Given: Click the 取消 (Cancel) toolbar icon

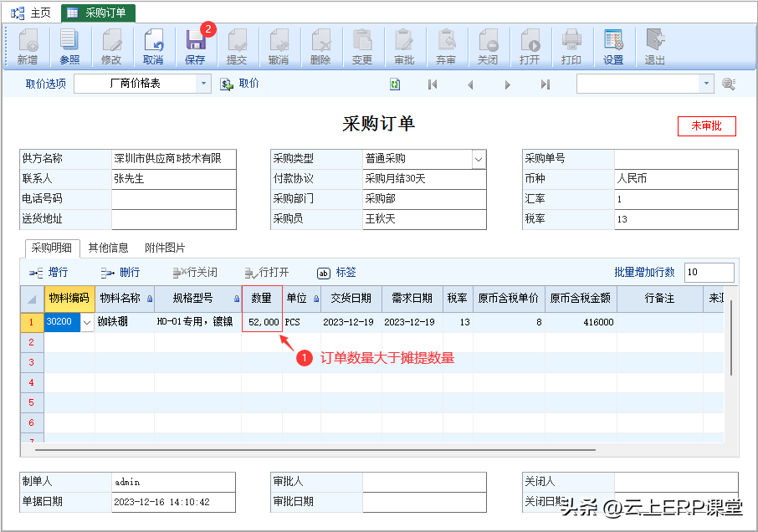Looking at the screenshot, I should 153,47.
